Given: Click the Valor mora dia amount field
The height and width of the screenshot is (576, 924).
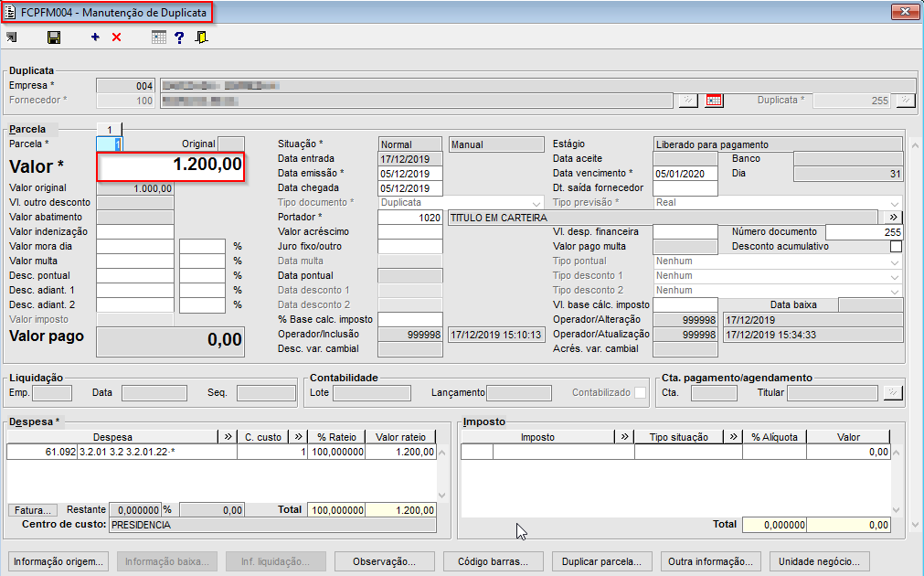Looking at the screenshot, I should coord(135,247).
